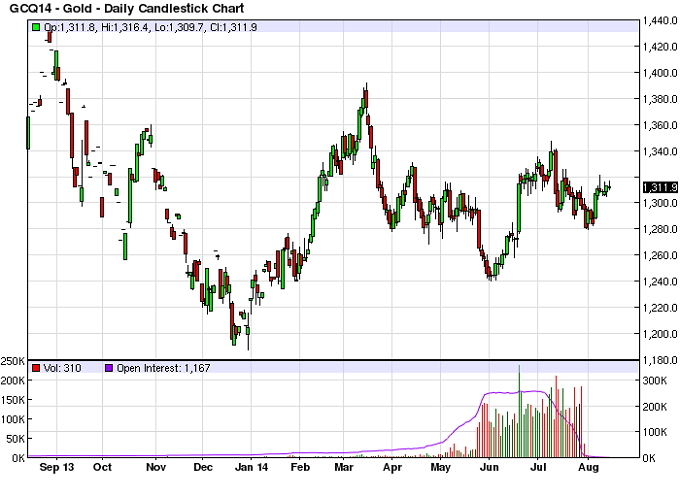Screen dimensions: 680x497
Task: Click the green candlestick legend swatch
Action: coord(36,27)
